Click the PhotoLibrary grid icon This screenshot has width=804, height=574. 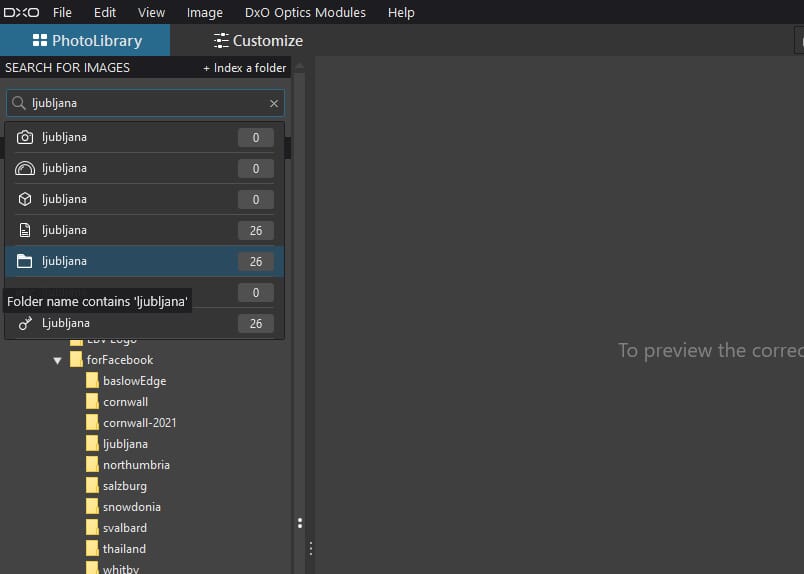39,41
